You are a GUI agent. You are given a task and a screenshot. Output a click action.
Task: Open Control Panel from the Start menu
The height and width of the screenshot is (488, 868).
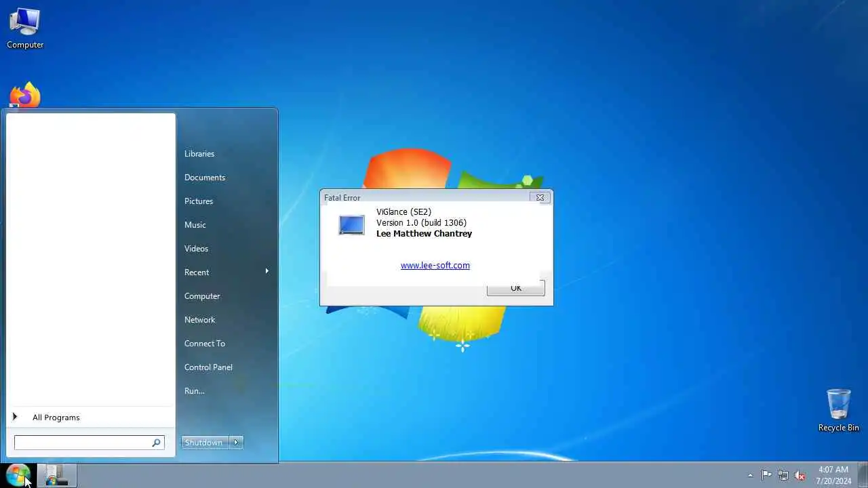(208, 367)
